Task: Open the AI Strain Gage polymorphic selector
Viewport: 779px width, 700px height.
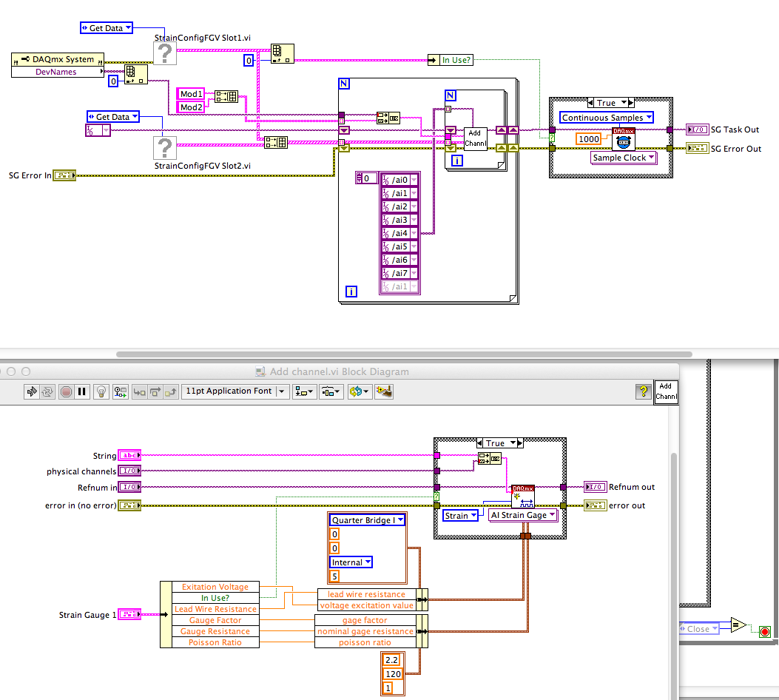Action: pos(522,515)
